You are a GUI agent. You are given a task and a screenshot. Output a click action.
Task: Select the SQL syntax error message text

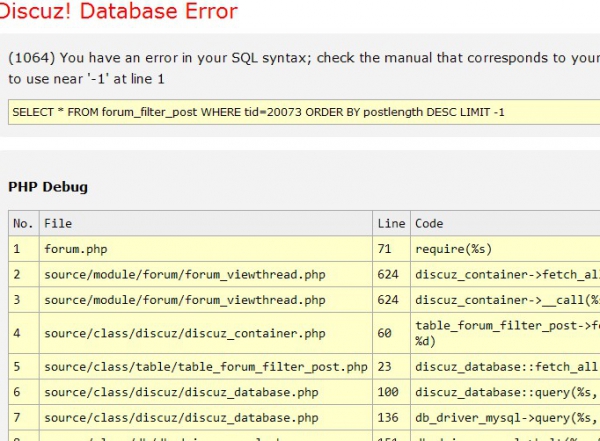click(304, 68)
